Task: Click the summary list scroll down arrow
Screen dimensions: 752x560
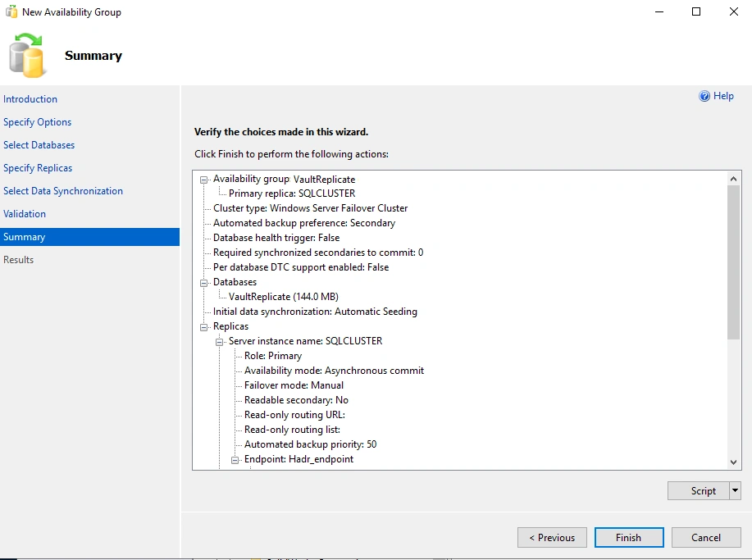Action: [x=734, y=462]
